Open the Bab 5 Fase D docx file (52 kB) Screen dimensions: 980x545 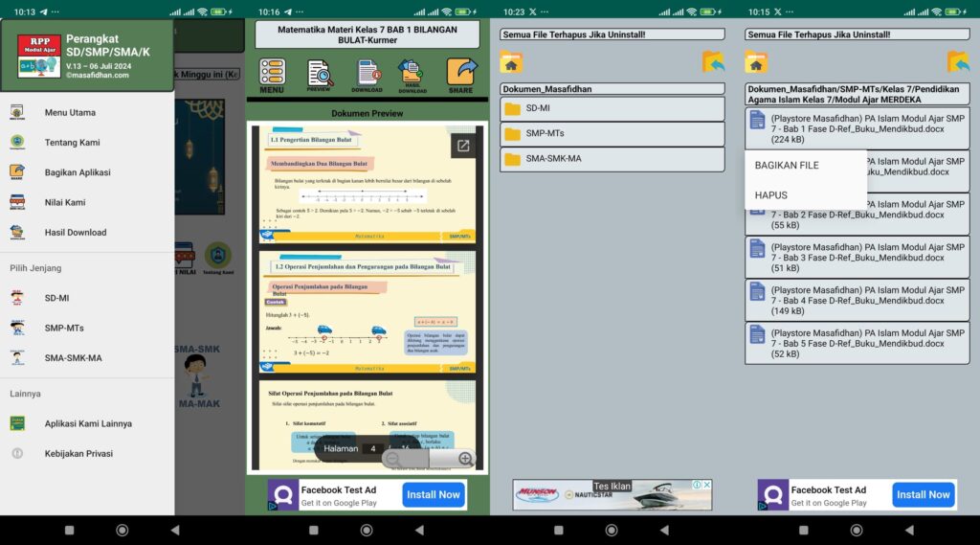click(857, 344)
